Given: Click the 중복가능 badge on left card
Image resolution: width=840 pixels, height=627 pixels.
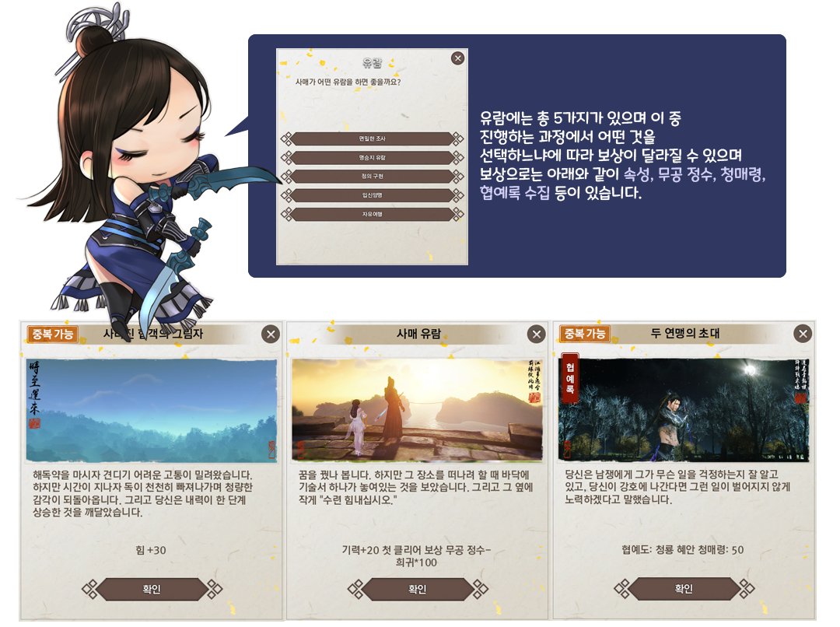Looking at the screenshot, I should tap(53, 334).
